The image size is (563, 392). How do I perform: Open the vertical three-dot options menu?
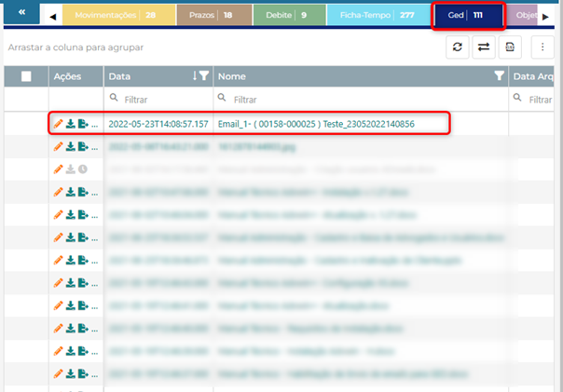pos(542,47)
